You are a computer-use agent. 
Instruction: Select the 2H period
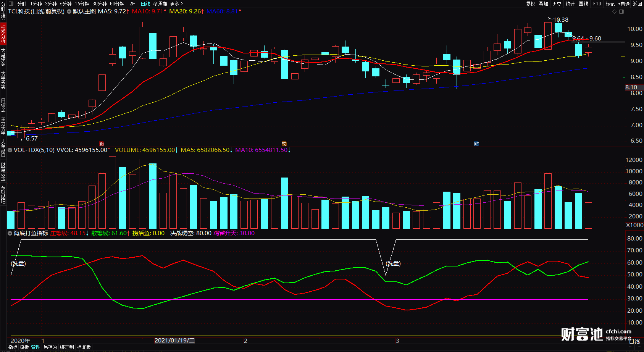tap(132, 4)
